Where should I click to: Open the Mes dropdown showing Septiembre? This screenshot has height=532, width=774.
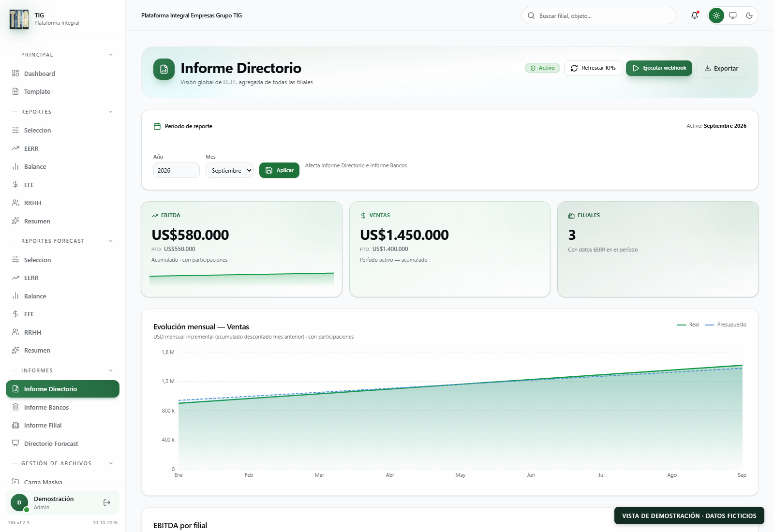229,170
